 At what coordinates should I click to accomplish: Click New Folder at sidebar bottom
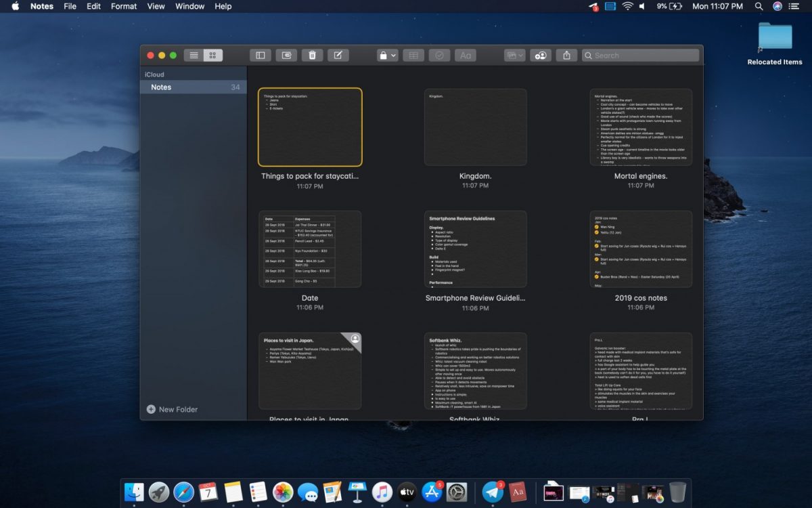[x=172, y=409]
